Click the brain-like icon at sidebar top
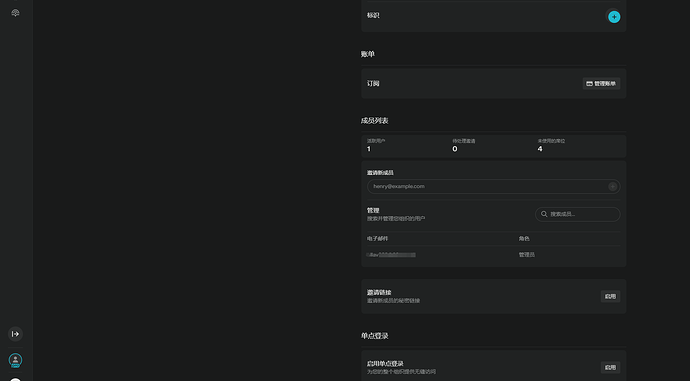The image size is (690, 381). [15, 13]
